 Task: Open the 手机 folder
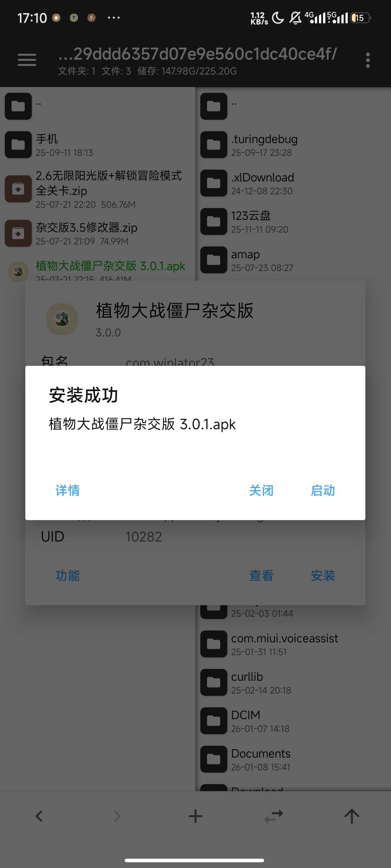pos(98,145)
